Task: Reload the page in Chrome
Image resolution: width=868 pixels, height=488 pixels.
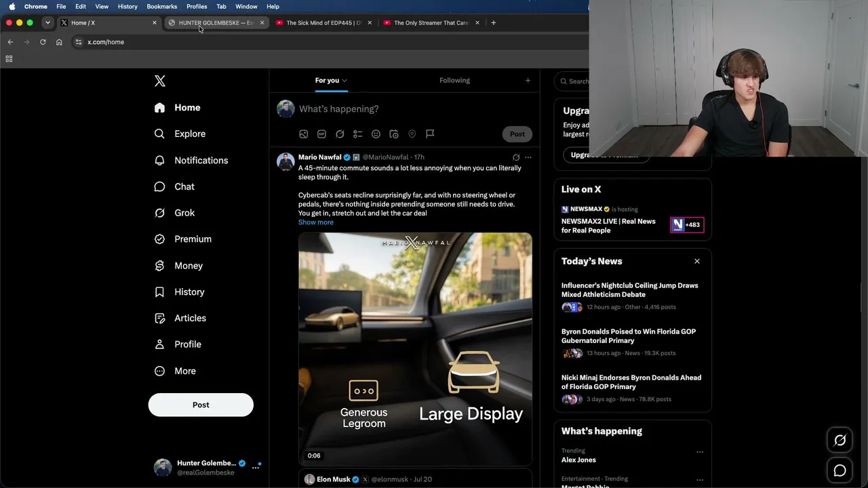Action: coord(43,42)
